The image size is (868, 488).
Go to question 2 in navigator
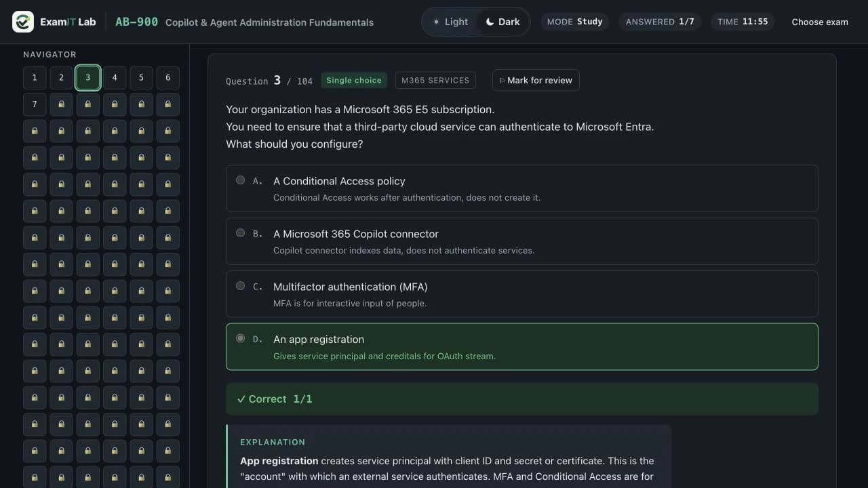61,78
